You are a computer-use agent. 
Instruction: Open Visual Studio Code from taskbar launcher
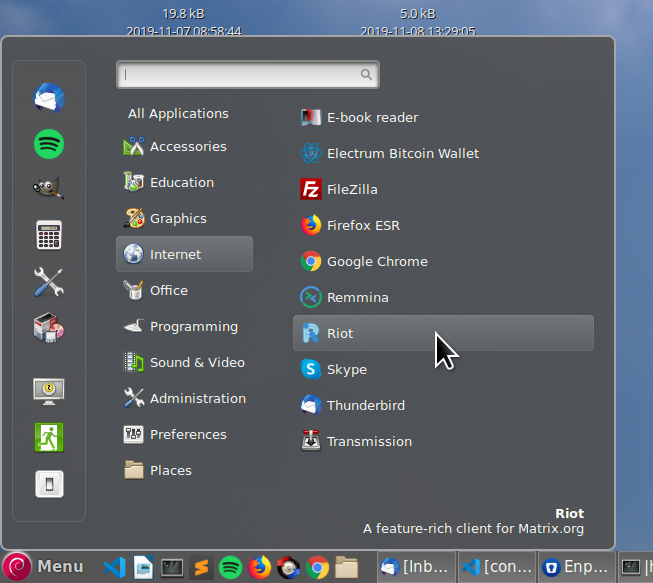115,567
